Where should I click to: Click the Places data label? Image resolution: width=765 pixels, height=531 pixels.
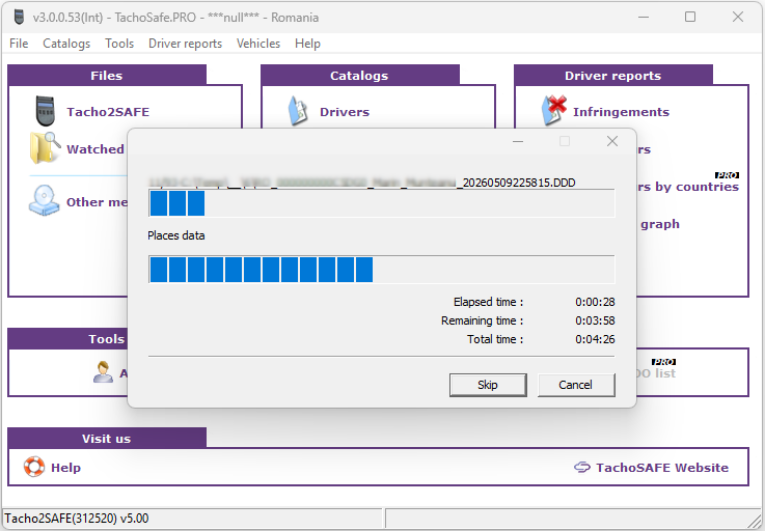point(176,235)
